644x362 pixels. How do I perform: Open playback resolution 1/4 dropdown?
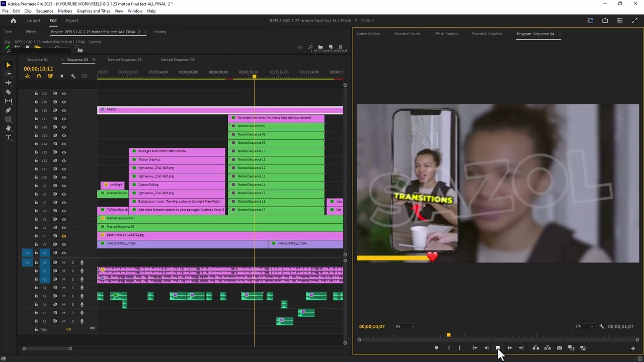pyautogui.click(x=584, y=326)
